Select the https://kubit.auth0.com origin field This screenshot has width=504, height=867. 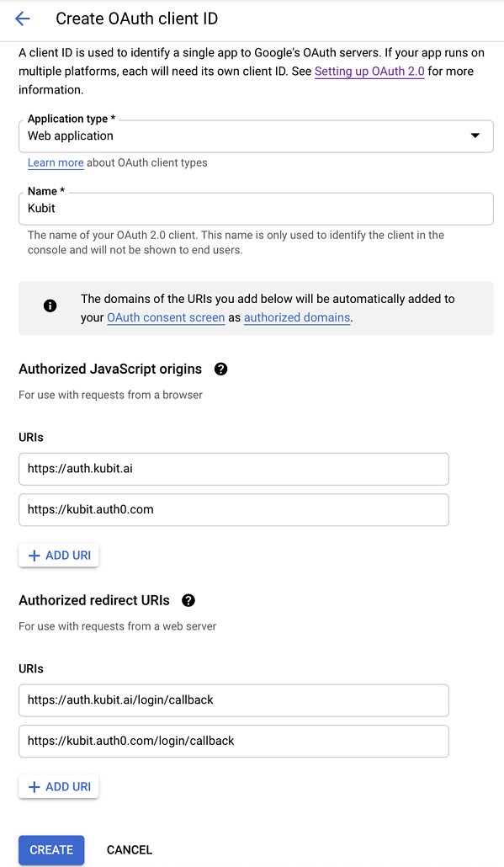point(234,510)
